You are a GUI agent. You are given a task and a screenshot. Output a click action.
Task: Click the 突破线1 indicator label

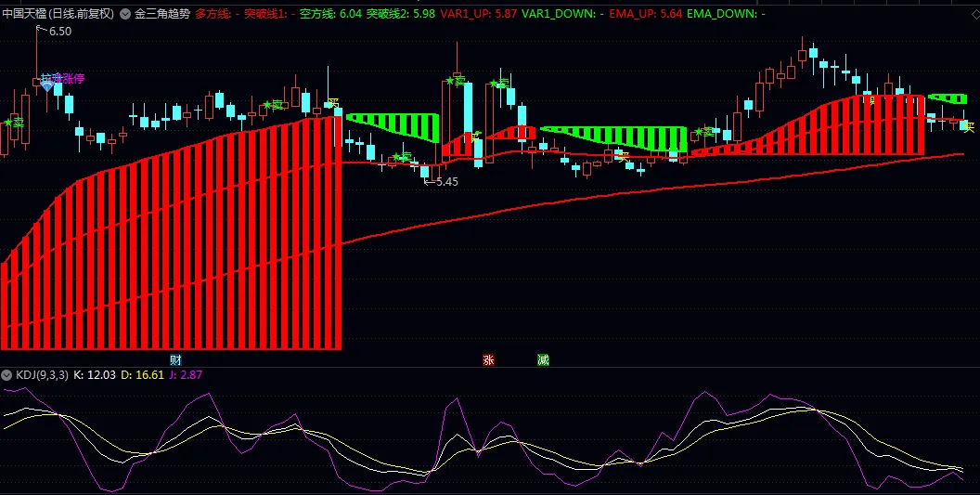pos(270,13)
